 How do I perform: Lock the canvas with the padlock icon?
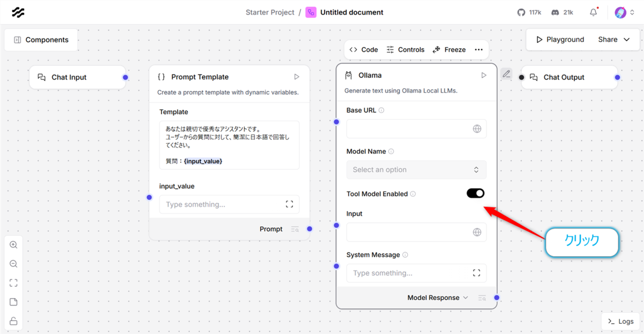[x=13, y=321]
